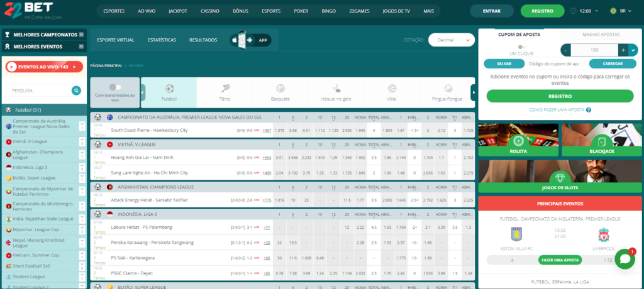644x289 pixels.
Task: Increase bet amount with plus stepper
Action: tap(623, 50)
